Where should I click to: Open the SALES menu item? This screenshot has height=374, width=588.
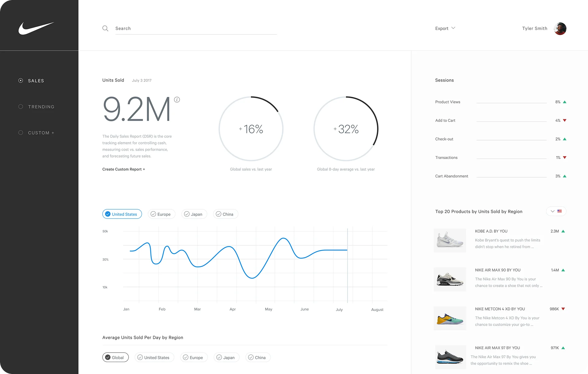pyautogui.click(x=36, y=81)
